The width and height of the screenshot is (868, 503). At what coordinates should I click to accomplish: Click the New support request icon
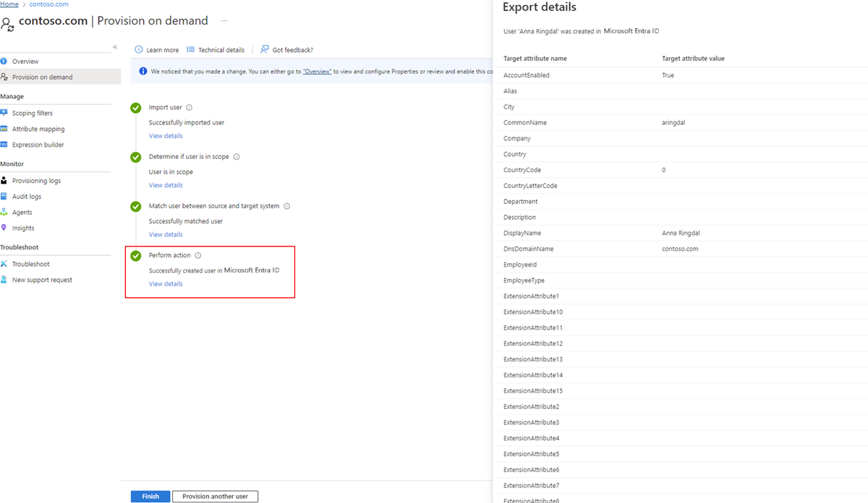(x=4, y=280)
